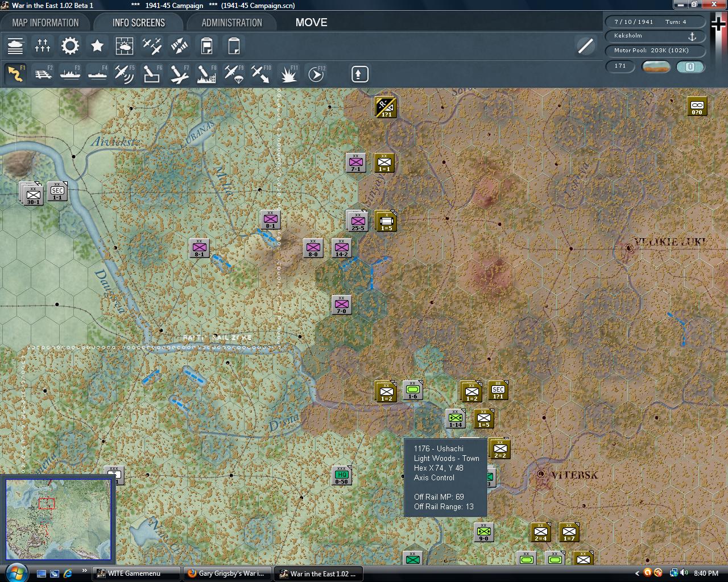This screenshot has height=582, width=728.
Task: Select the 1?1 air unit at top of map
Action: pos(386,107)
